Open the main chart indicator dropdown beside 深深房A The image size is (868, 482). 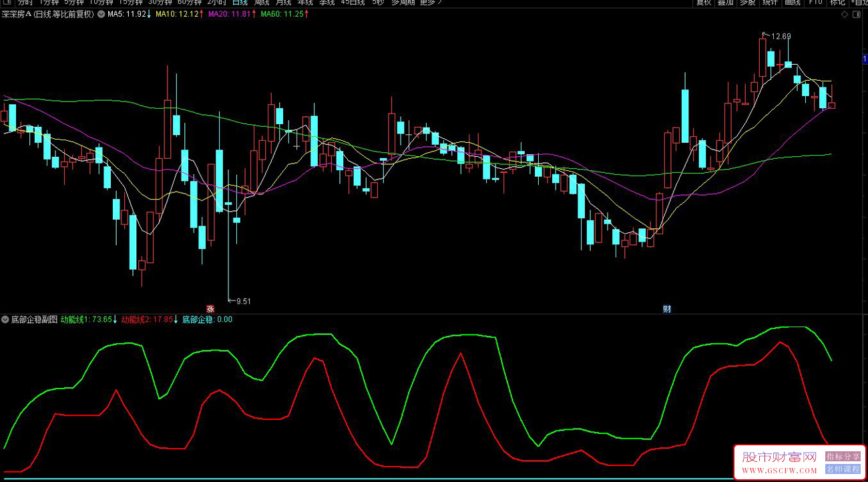[101, 14]
